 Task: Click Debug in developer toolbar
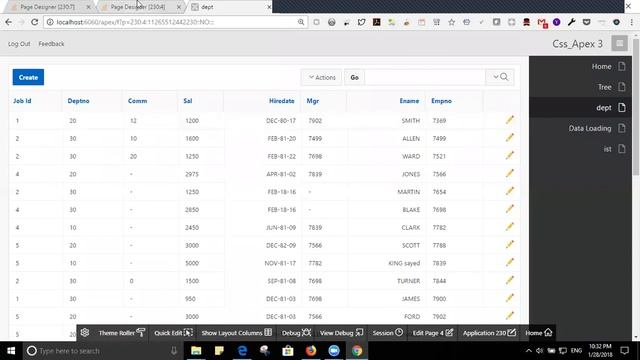[296, 333]
